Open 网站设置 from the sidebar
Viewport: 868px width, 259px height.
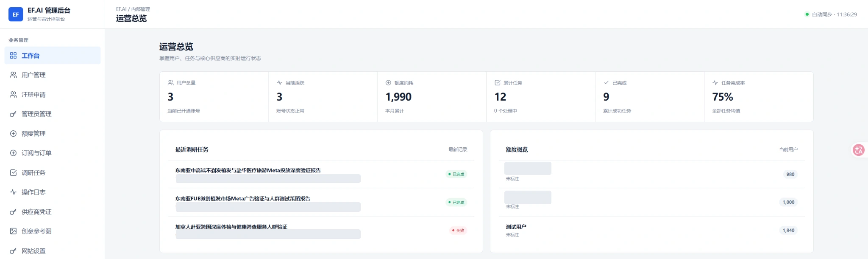[53, 251]
